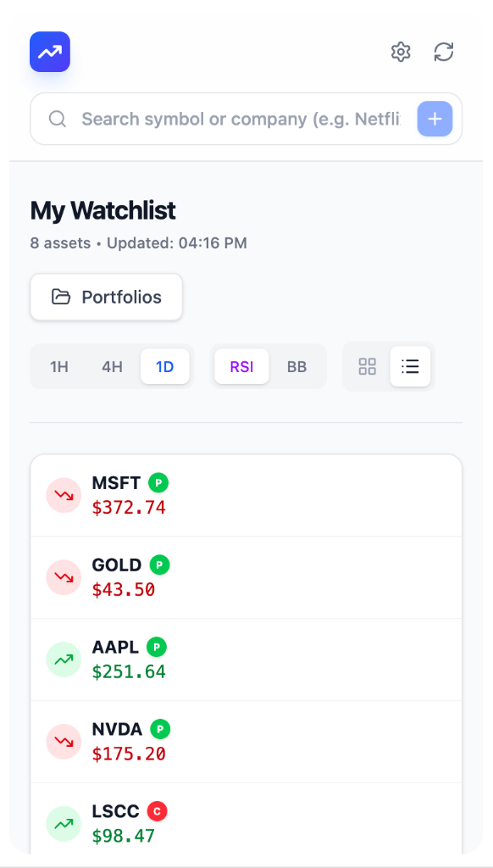Click the uptrend icon beside LSCC

(x=64, y=823)
